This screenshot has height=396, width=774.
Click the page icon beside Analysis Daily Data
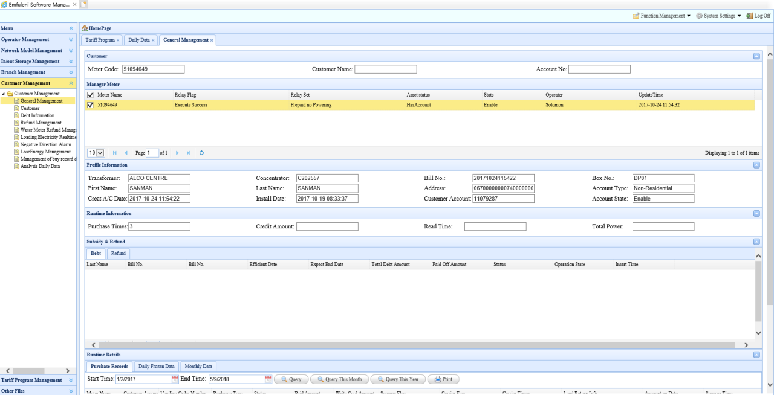click(x=16, y=166)
